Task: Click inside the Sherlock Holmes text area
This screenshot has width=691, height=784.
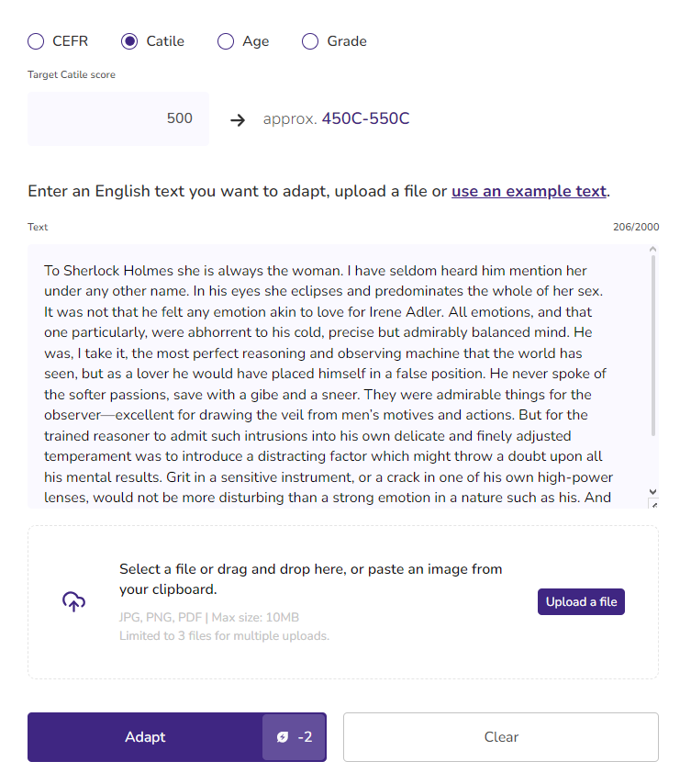Action: click(x=330, y=375)
